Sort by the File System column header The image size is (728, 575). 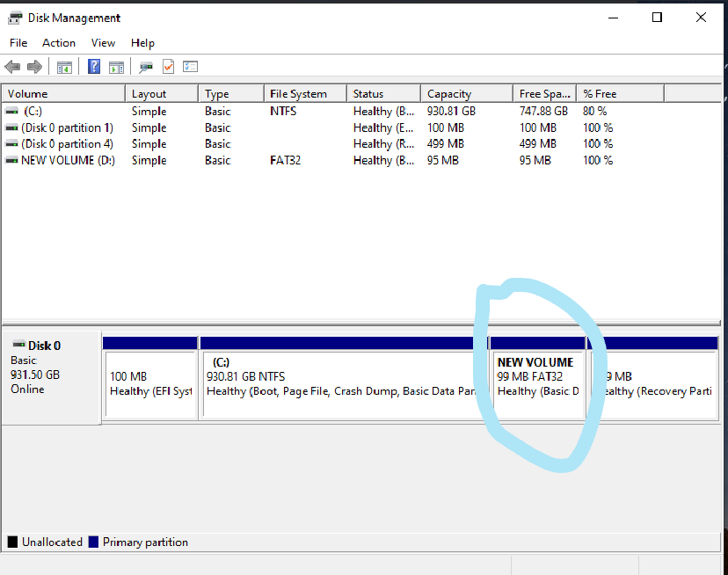[x=305, y=94]
